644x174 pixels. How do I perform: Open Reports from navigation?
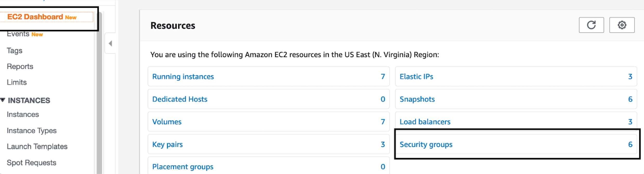20,66
